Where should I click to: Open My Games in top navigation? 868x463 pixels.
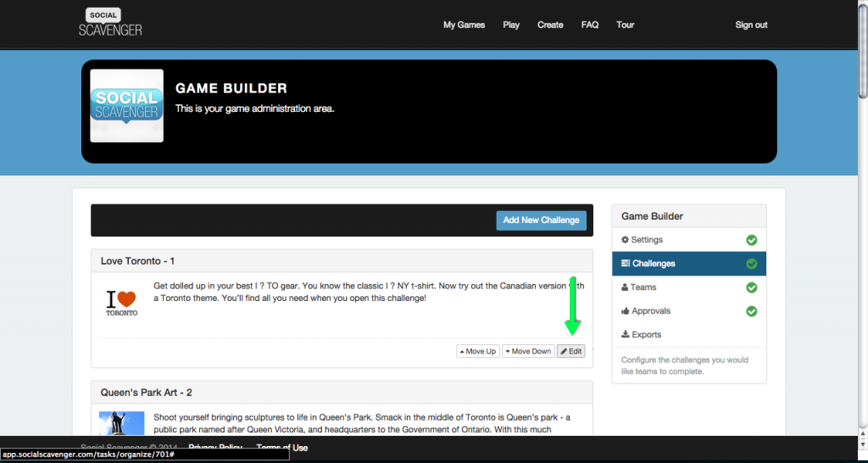pyautogui.click(x=464, y=25)
